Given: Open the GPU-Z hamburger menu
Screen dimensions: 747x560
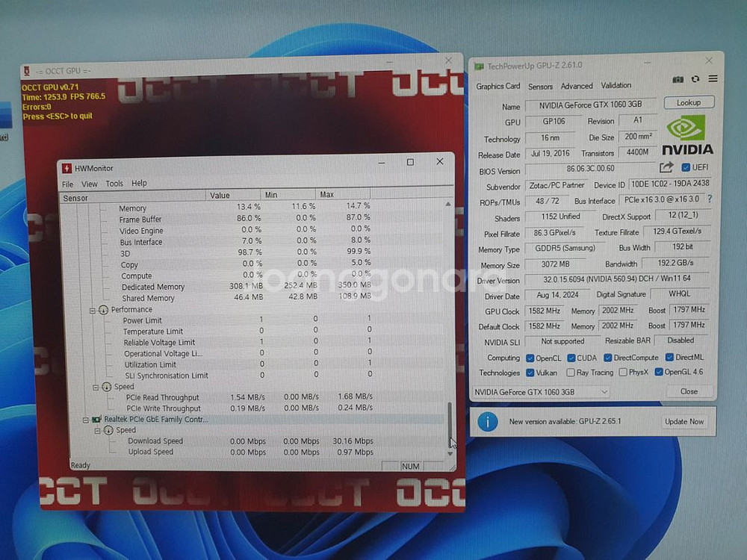Looking at the screenshot, I should coord(713,78).
